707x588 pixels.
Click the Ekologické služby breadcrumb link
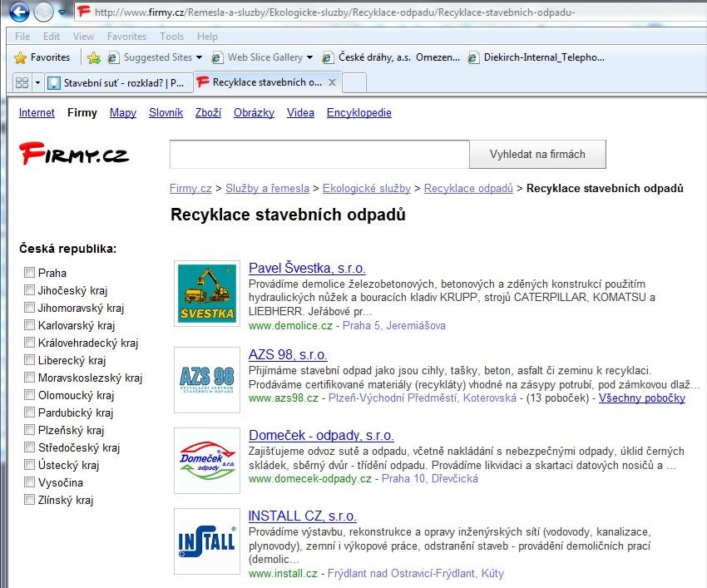(367, 189)
